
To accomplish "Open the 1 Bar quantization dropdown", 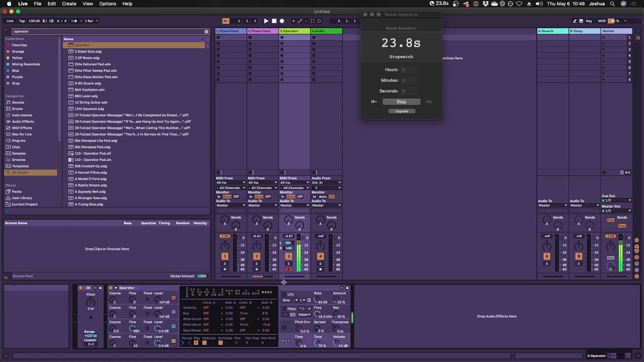I will click(91, 21).
